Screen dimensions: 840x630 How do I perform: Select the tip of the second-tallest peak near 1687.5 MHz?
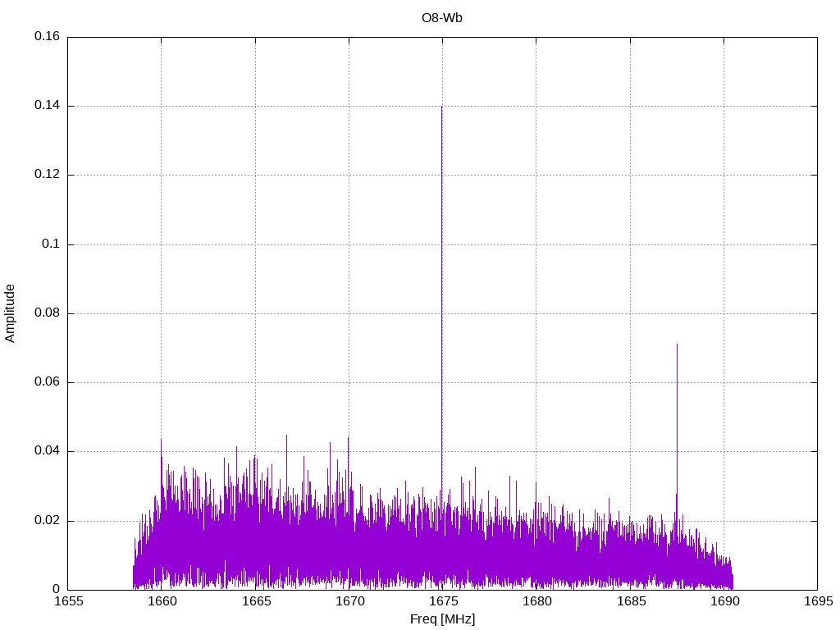(677, 345)
